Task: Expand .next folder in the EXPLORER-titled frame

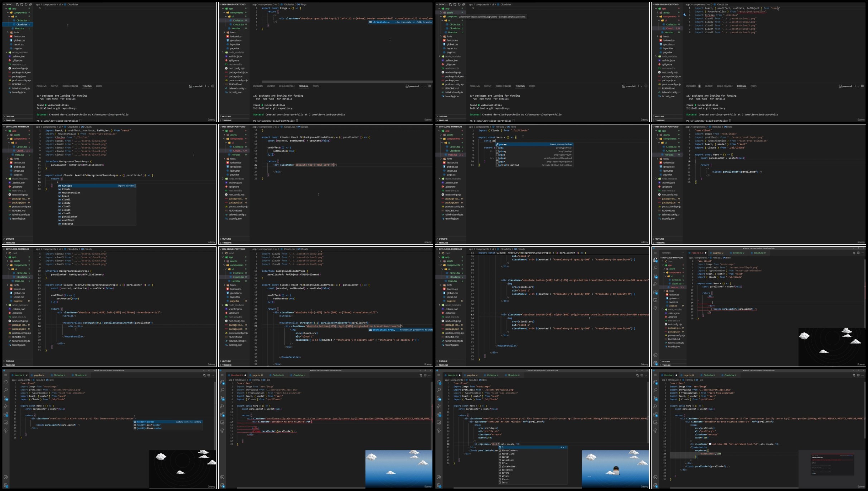Action: 663,261
